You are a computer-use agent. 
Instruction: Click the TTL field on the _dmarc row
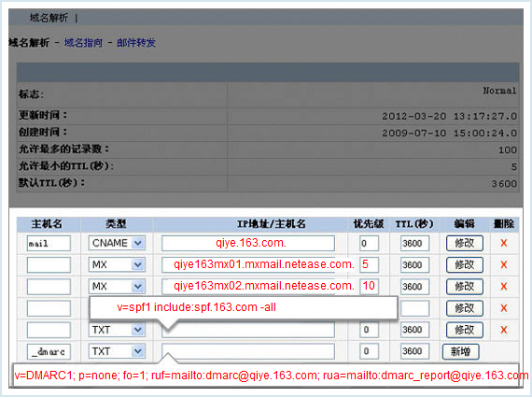coord(414,351)
